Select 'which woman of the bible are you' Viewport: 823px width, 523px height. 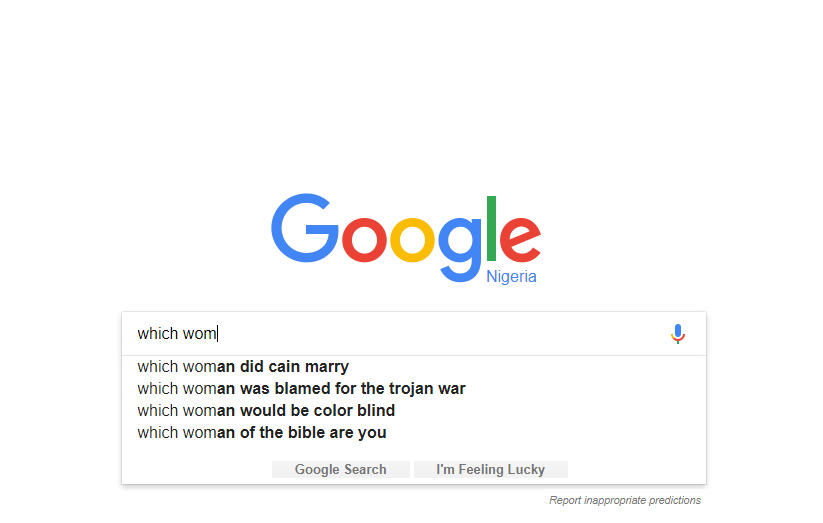(x=262, y=433)
